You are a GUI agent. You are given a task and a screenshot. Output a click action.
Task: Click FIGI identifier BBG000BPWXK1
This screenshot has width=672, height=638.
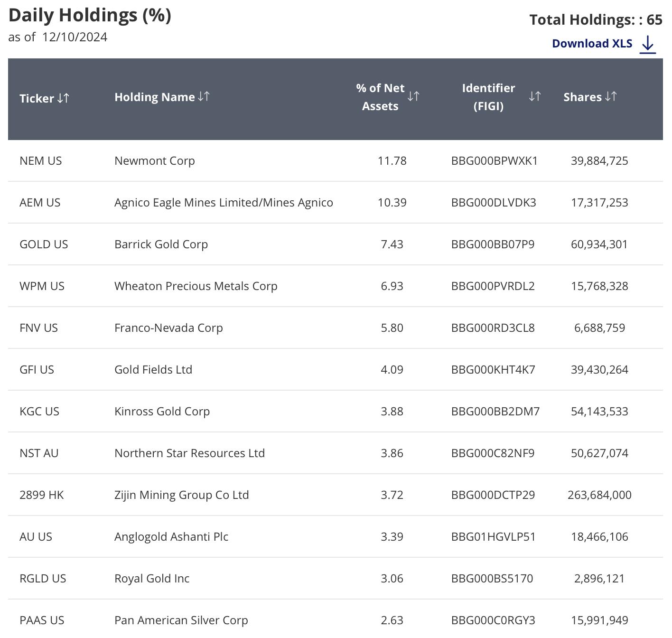495,160
